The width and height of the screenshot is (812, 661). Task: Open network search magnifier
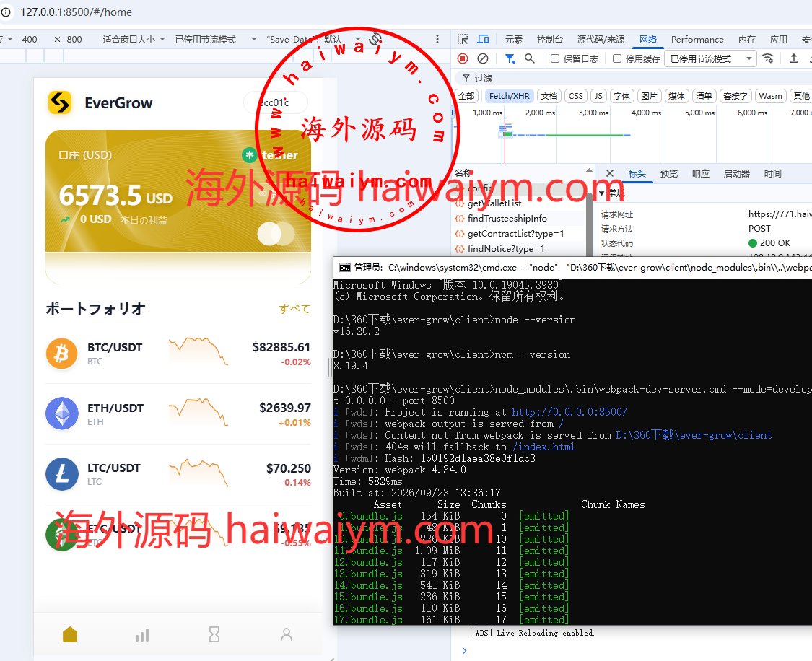pyautogui.click(x=529, y=58)
